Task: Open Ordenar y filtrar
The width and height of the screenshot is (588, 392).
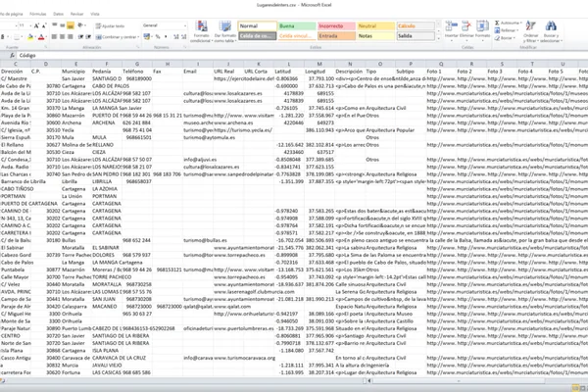Action: coord(530,31)
